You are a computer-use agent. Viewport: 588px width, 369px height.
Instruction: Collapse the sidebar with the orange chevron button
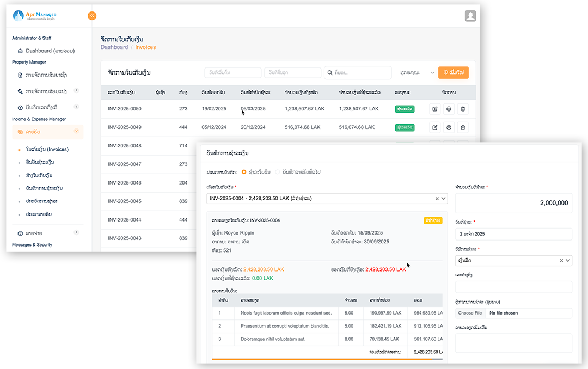coord(92,16)
